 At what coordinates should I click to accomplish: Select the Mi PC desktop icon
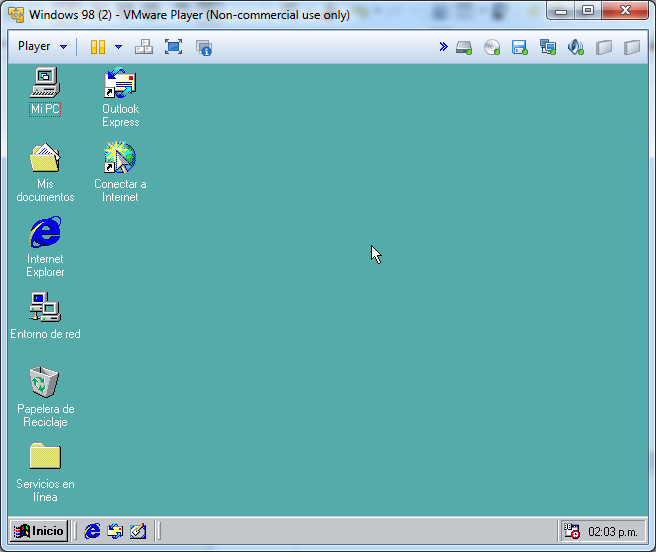click(x=45, y=84)
